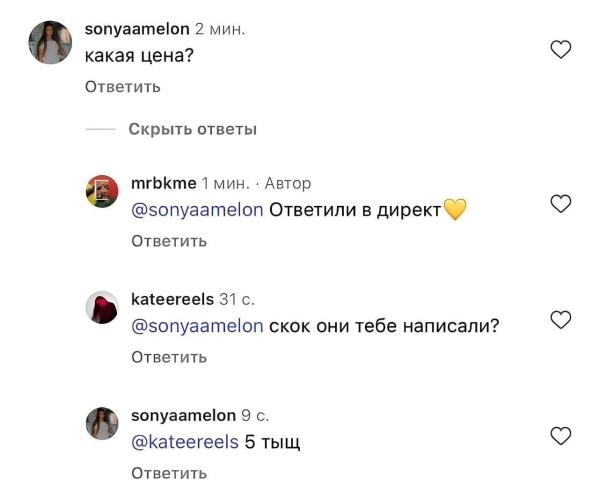
Task: Reply to mrbkme's comment
Action: click(169, 241)
